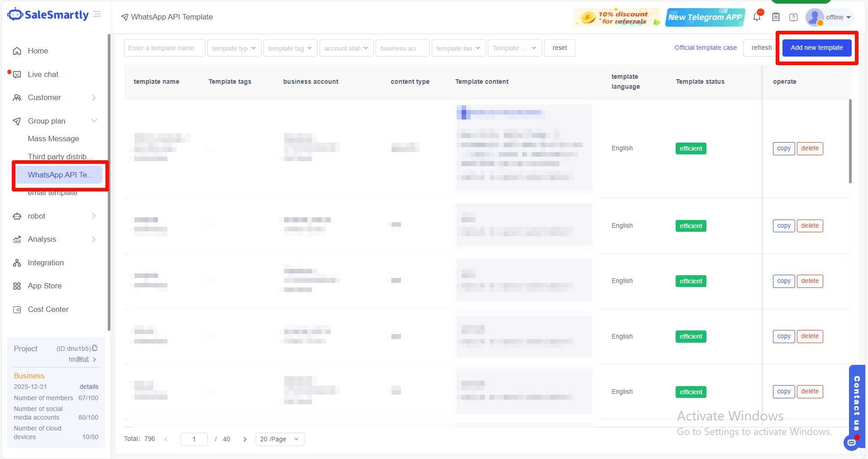The height and width of the screenshot is (459, 868).
Task: Open the clipboard task icon in header
Action: (x=776, y=17)
